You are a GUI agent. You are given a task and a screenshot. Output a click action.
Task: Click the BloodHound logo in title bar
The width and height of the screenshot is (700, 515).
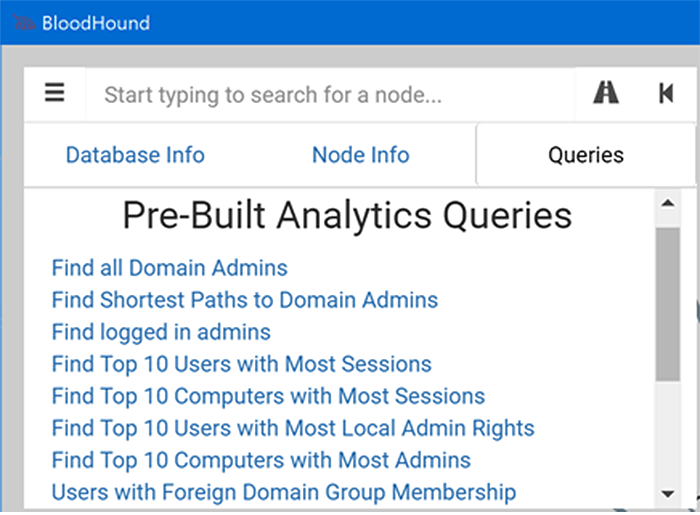click(26, 22)
